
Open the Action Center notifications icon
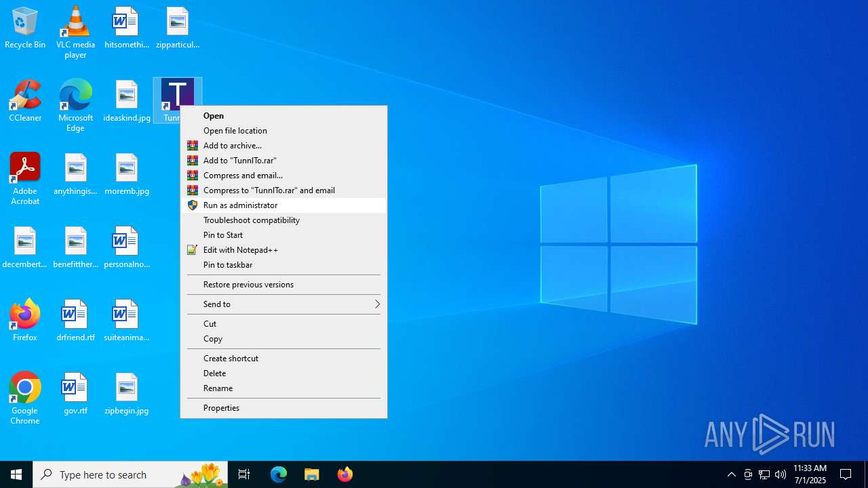click(x=846, y=474)
